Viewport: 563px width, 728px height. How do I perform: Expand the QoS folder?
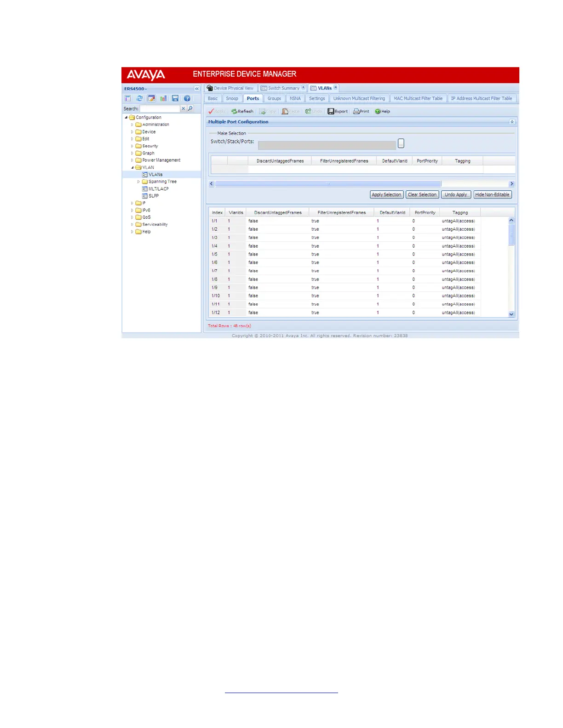[x=132, y=217]
